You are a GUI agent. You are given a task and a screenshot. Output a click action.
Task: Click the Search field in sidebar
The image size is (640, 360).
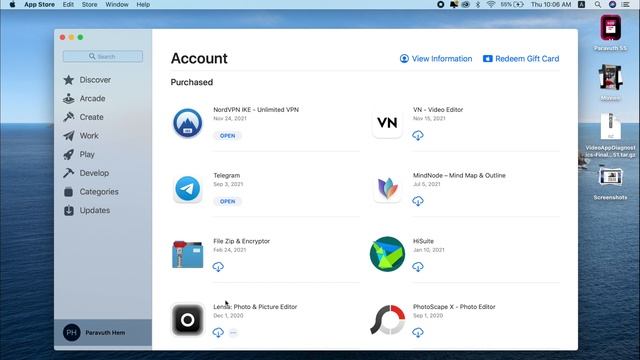(x=103, y=56)
